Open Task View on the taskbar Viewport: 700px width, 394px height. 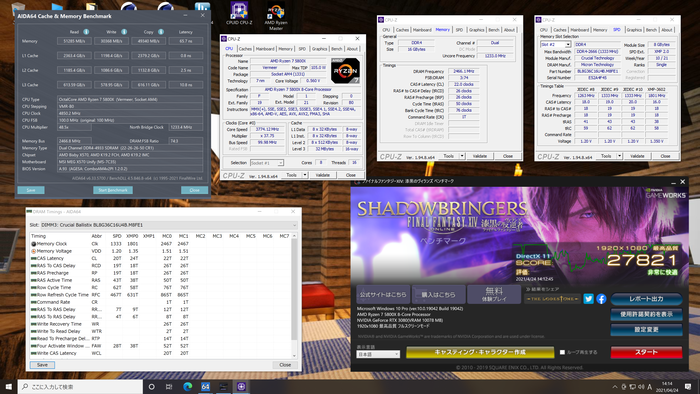[x=169, y=386]
